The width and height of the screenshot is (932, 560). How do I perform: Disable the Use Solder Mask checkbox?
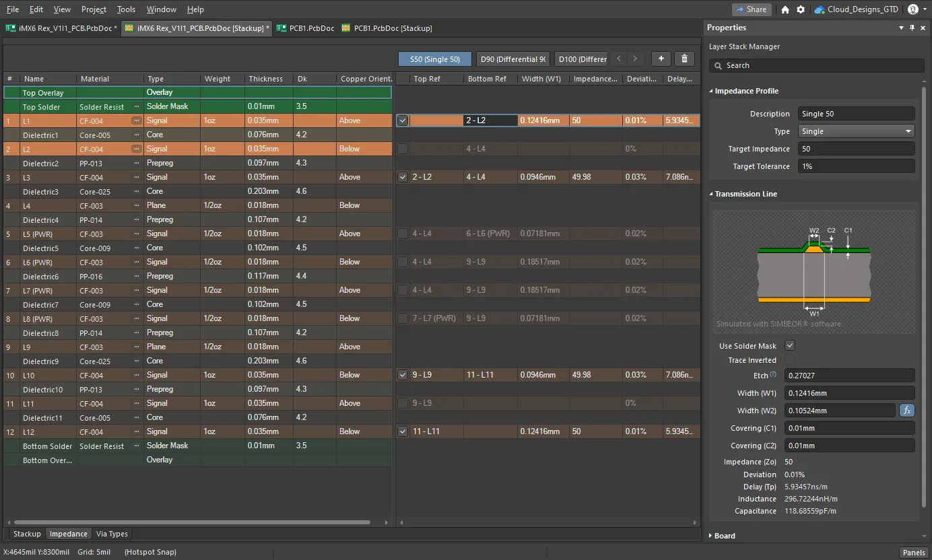(790, 346)
